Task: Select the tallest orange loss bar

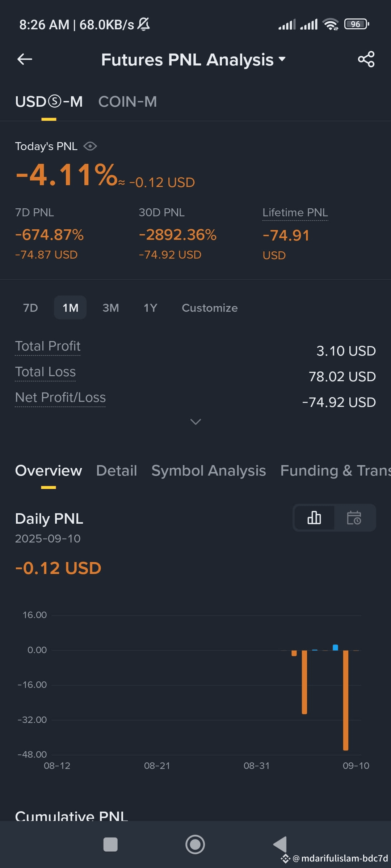Action: click(346, 700)
